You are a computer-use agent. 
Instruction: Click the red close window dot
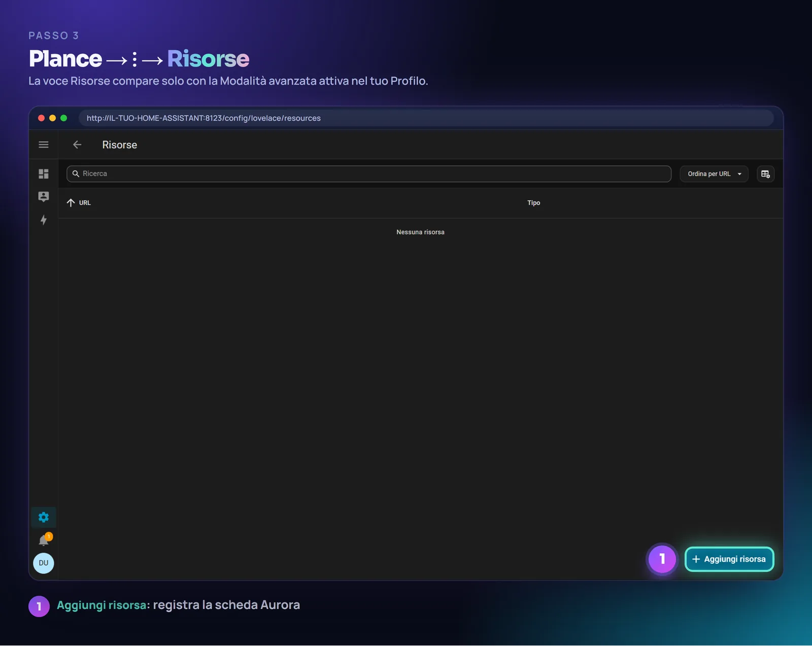click(x=41, y=118)
